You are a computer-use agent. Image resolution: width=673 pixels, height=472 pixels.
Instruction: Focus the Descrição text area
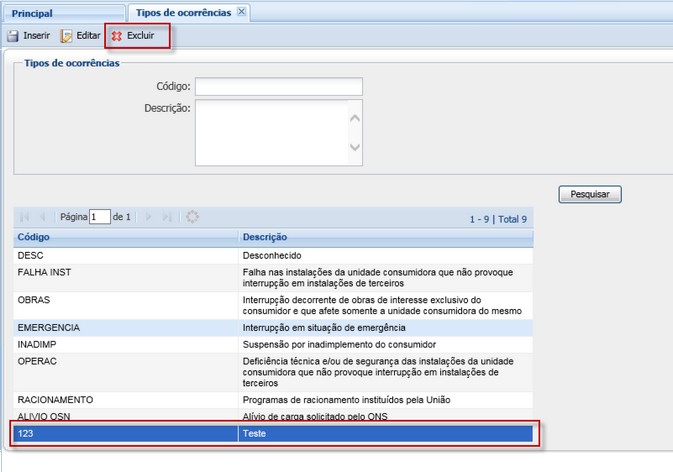pyautogui.click(x=270, y=131)
